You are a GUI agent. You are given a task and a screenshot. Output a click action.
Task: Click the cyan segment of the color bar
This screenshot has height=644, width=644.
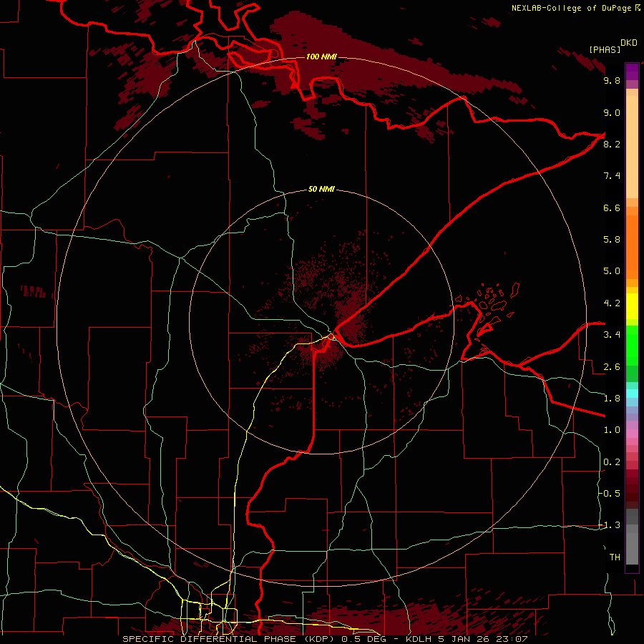632,394
